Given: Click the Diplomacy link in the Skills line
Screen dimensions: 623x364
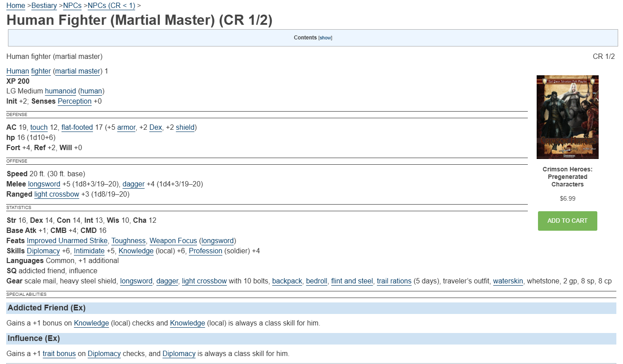Looking at the screenshot, I should click(x=43, y=251).
